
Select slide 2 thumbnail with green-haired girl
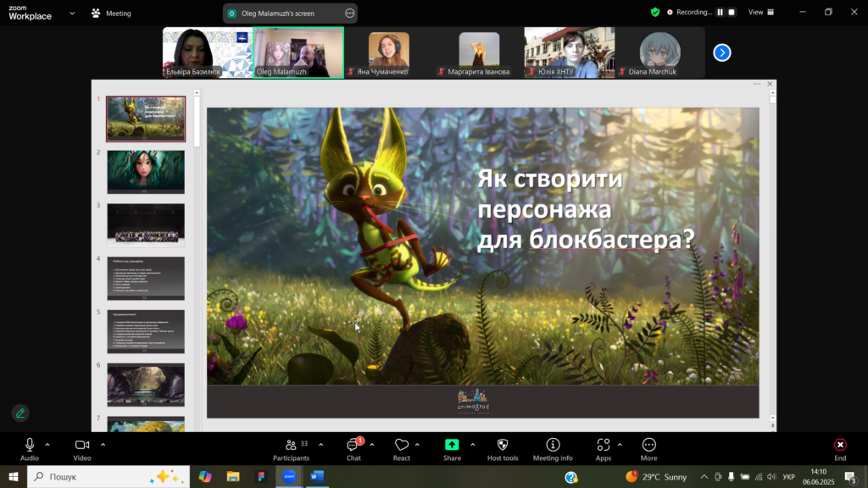(x=146, y=171)
